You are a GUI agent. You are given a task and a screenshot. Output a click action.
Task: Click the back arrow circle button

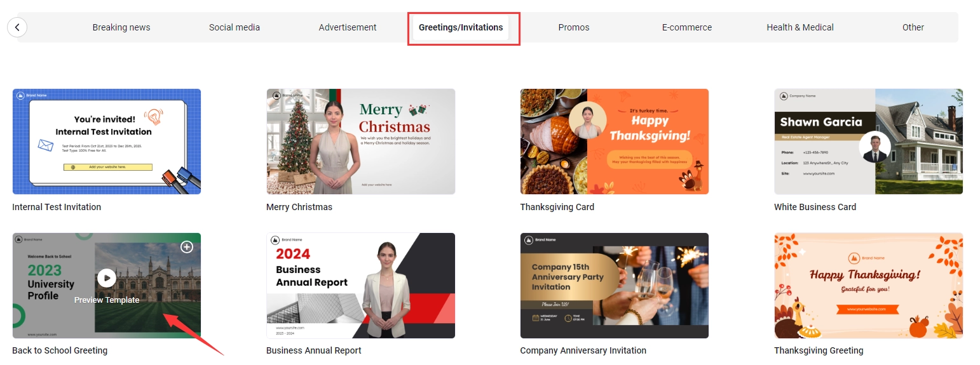click(17, 27)
